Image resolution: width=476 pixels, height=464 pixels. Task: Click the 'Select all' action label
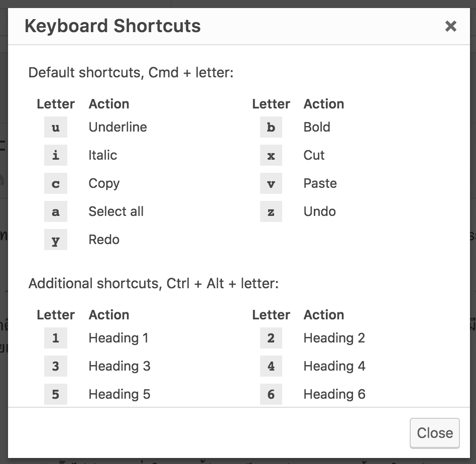pos(116,212)
